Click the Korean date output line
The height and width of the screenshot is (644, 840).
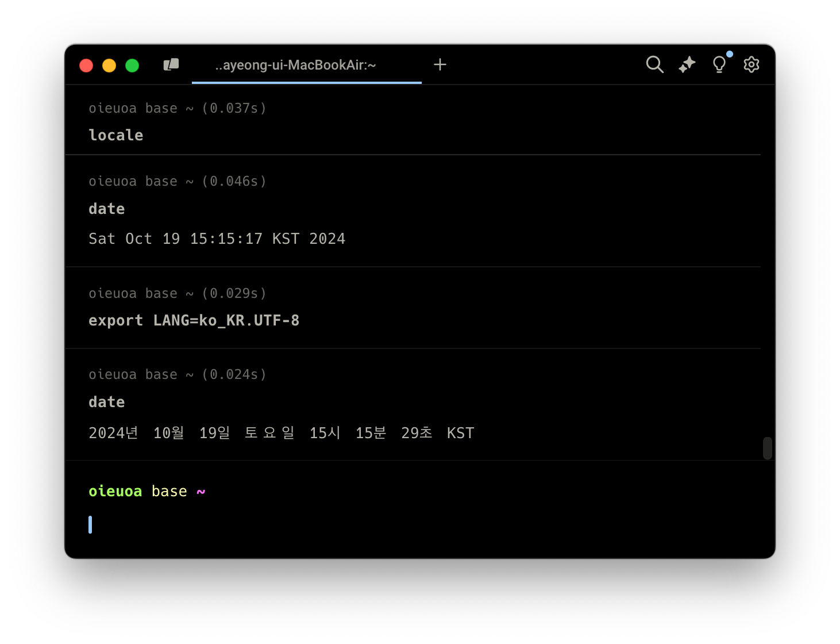(281, 433)
